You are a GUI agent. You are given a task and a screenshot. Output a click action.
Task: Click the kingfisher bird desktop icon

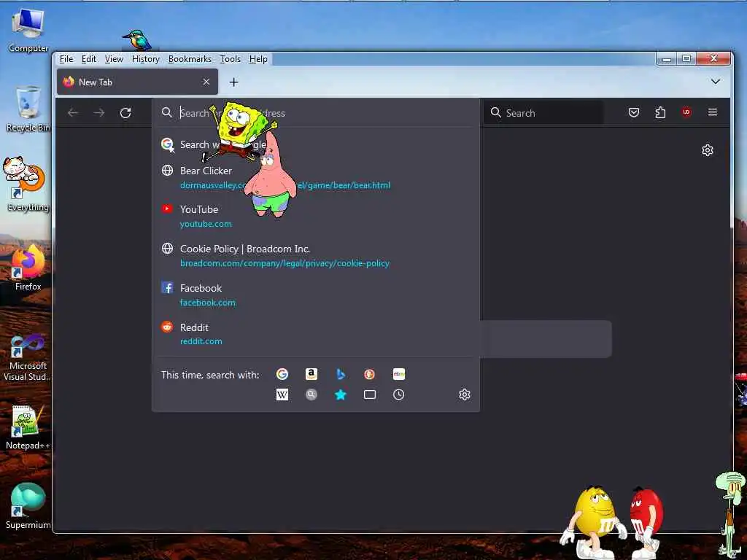pyautogui.click(x=137, y=40)
